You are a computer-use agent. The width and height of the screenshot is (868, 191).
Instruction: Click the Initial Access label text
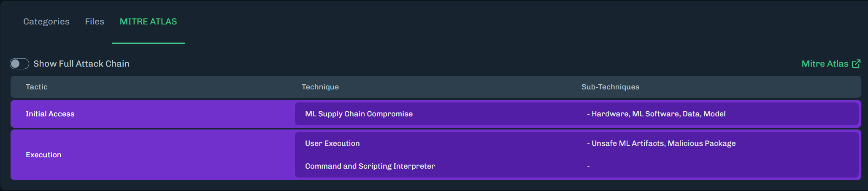50,114
